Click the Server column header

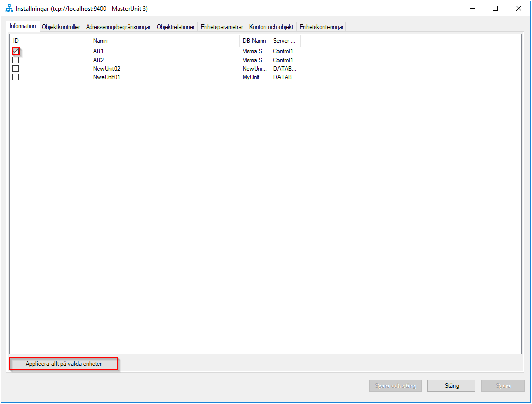pyautogui.click(x=285, y=40)
